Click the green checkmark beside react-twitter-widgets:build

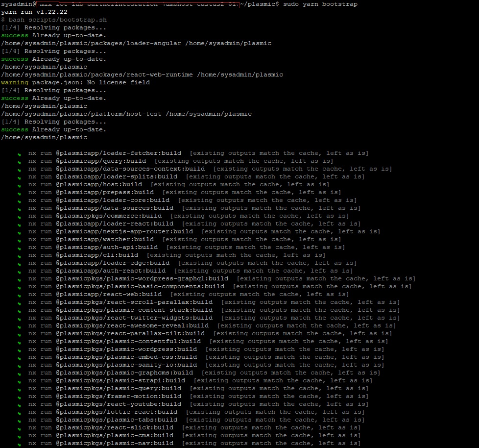click(x=19, y=319)
